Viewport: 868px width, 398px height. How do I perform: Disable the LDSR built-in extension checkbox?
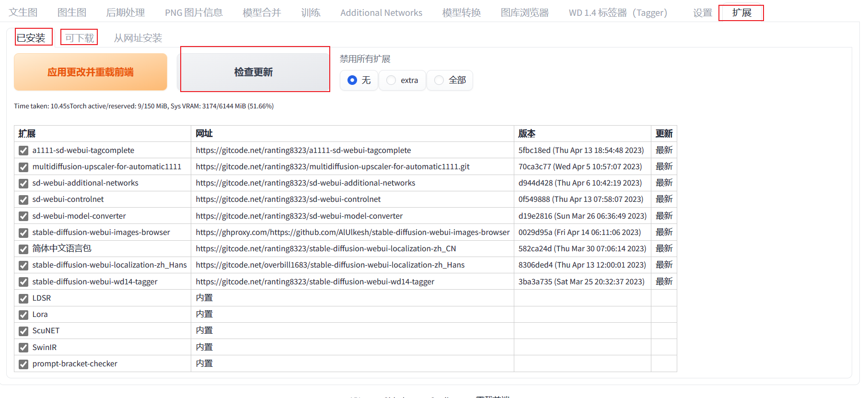pos(23,298)
